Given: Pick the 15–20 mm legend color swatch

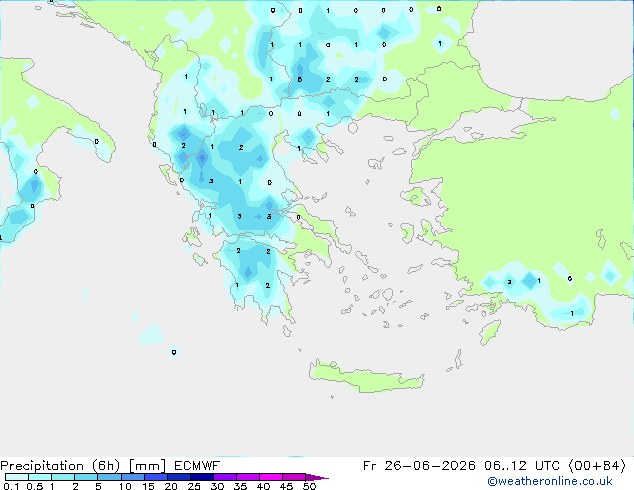Looking at the screenshot, I should (x=156, y=477).
